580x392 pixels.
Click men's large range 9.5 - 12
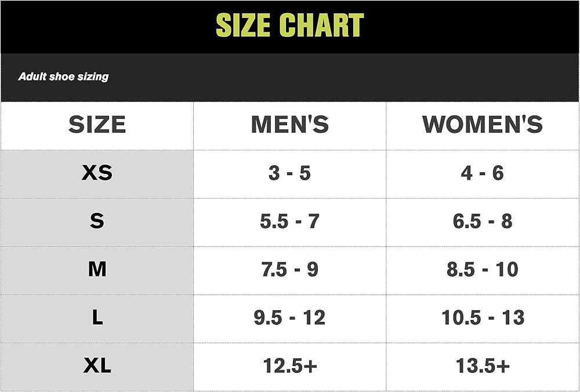point(289,317)
